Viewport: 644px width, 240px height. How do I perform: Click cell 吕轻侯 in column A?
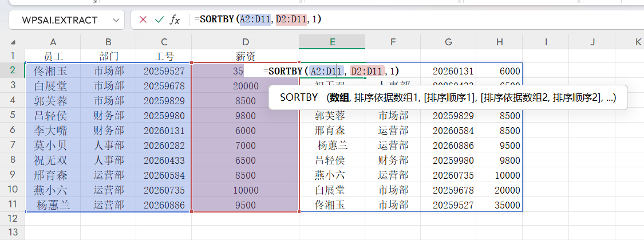pos(53,116)
